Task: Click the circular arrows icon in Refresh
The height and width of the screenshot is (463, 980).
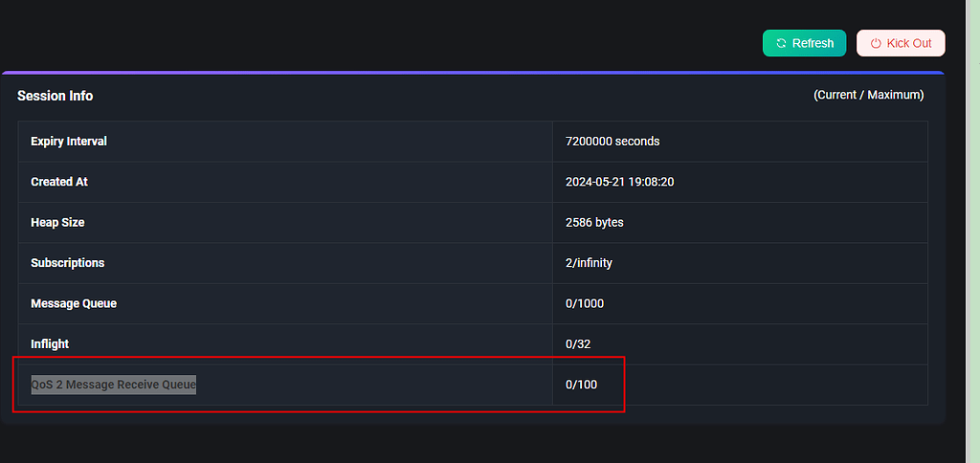Action: coord(781,43)
